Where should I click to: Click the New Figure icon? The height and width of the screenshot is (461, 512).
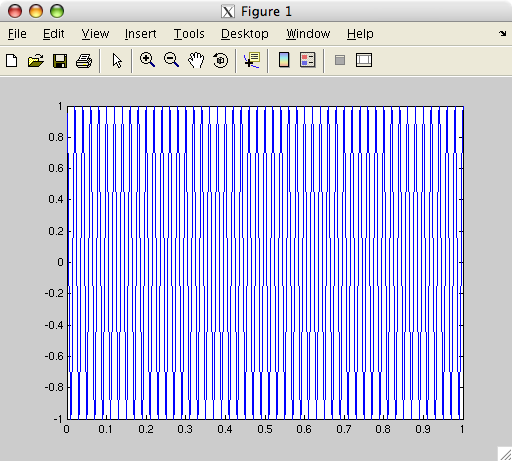pyautogui.click(x=12, y=61)
